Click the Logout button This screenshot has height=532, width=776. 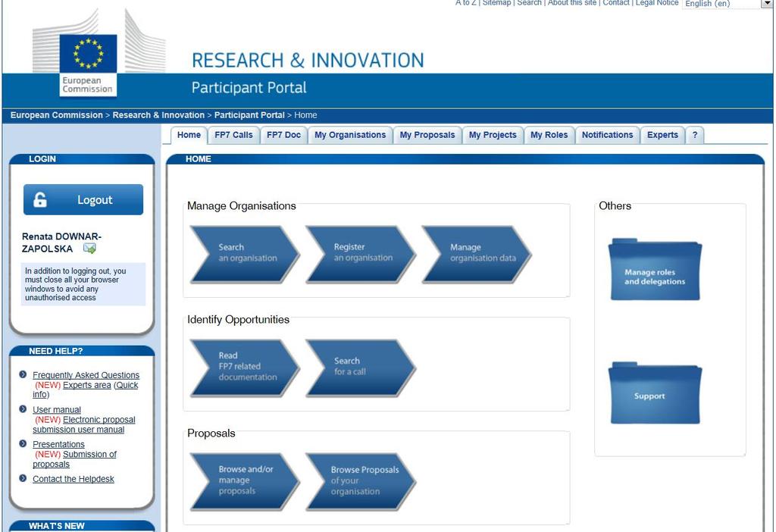click(83, 199)
